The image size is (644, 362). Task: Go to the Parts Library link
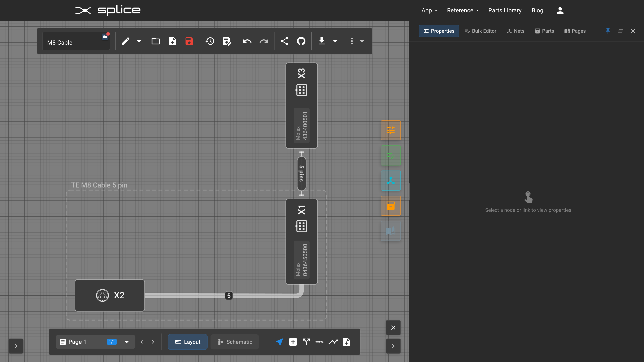tap(505, 10)
